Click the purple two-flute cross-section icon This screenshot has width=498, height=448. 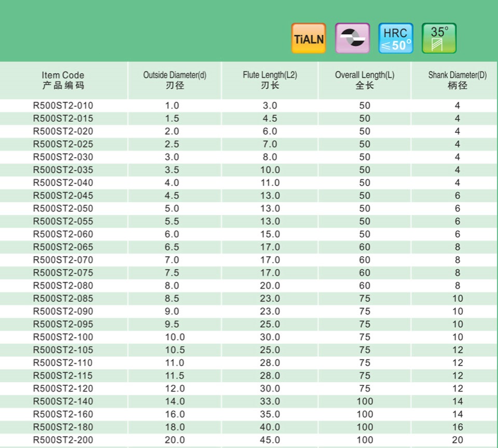[352, 38]
